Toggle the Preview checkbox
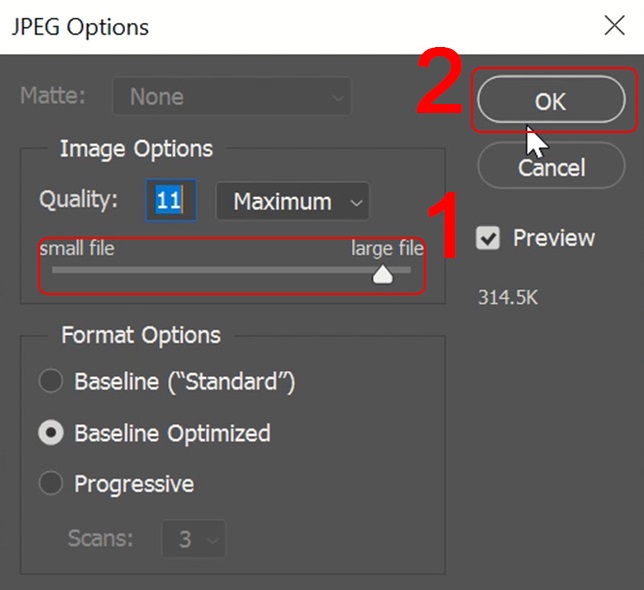Image resolution: width=644 pixels, height=590 pixels. coord(488,239)
